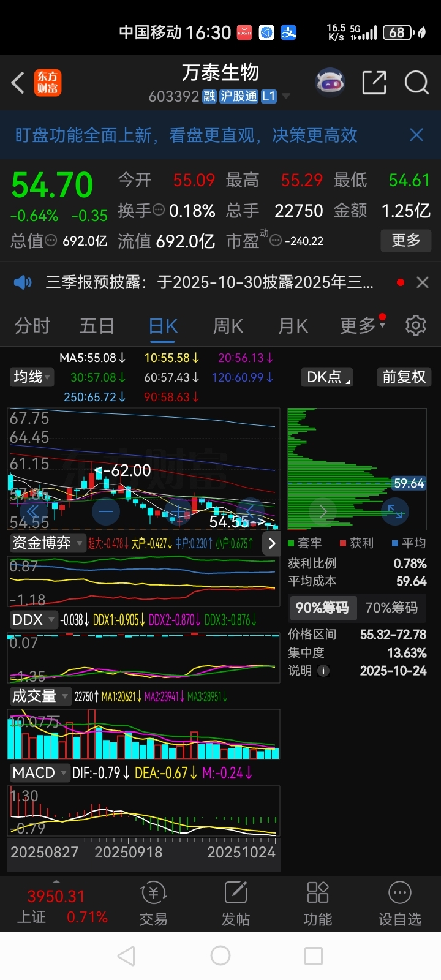Switch to 五日 tab
Image resolution: width=441 pixels, height=980 pixels.
point(97,325)
